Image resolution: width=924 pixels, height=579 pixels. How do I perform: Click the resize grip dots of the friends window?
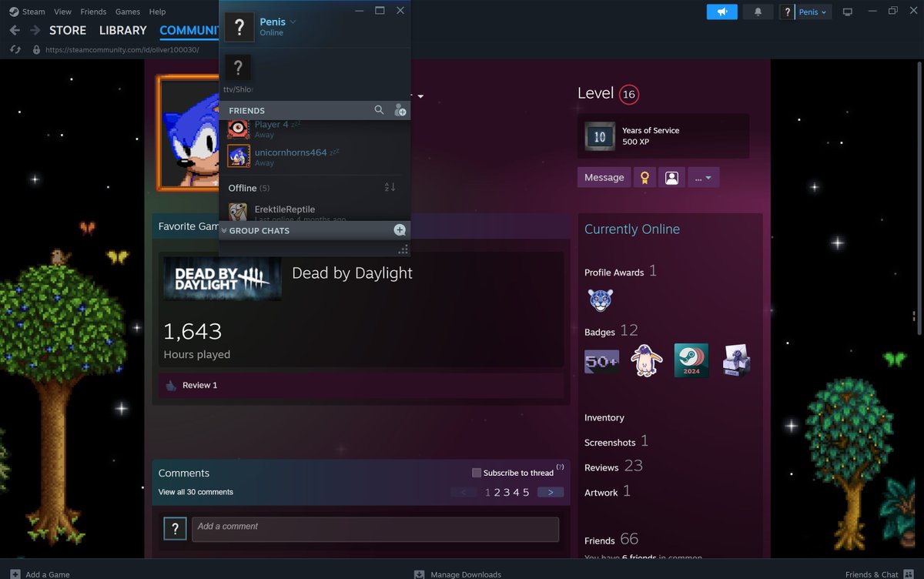tap(403, 249)
